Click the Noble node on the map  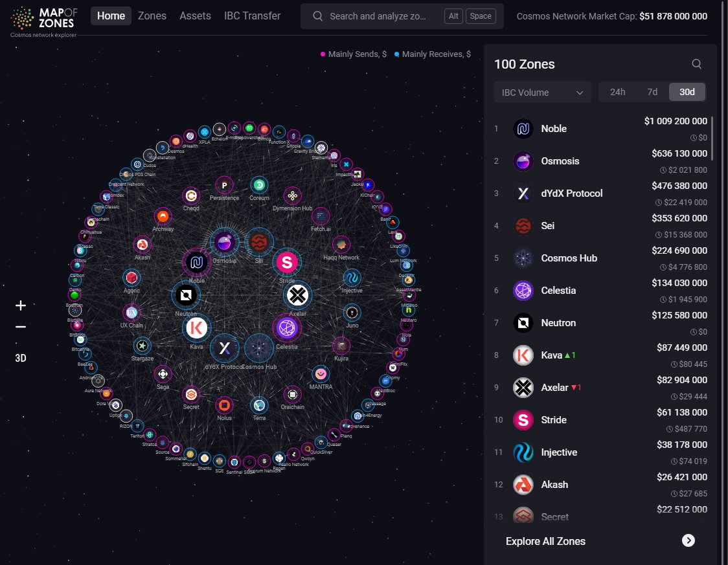[x=196, y=262]
